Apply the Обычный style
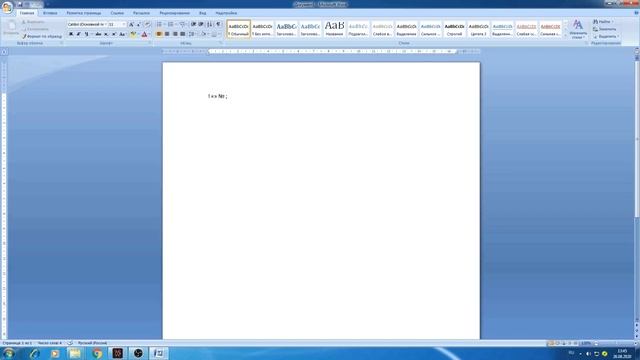The image size is (640, 360). tap(238, 29)
